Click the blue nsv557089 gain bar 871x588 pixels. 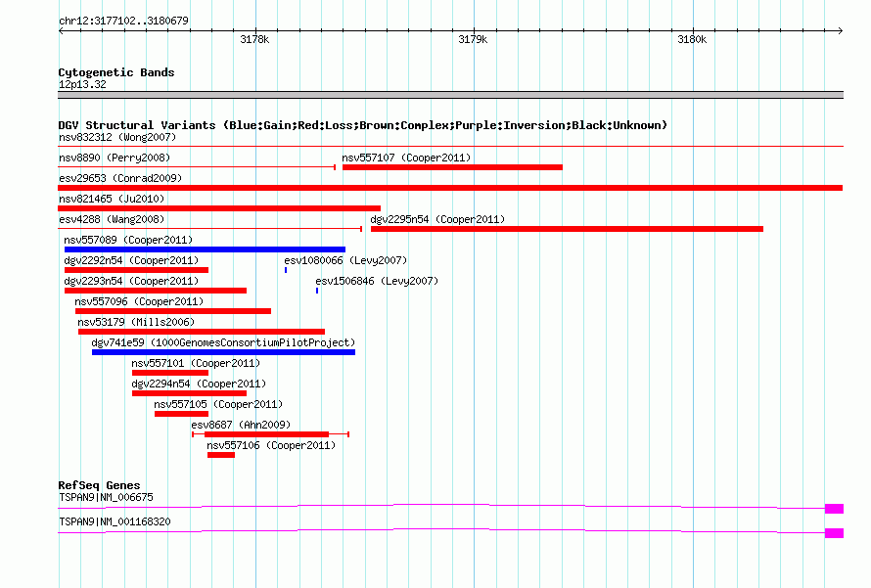pyautogui.click(x=205, y=249)
